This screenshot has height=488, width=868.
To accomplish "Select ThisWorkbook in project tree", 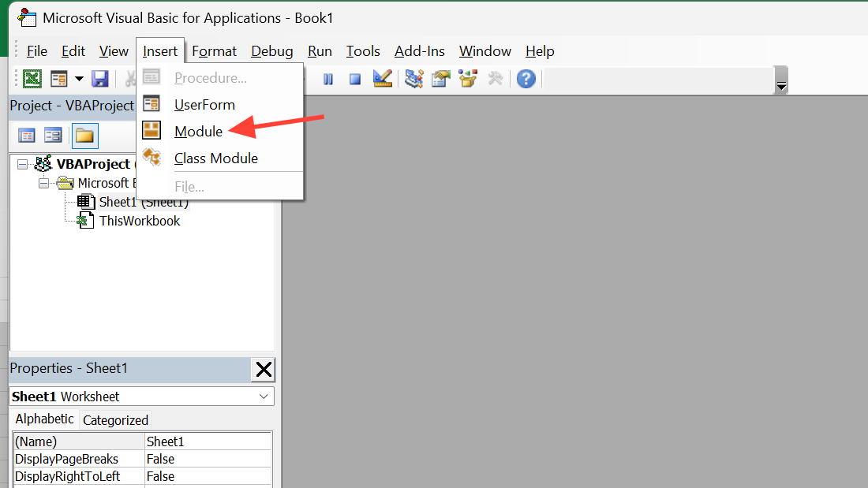I will point(140,221).
